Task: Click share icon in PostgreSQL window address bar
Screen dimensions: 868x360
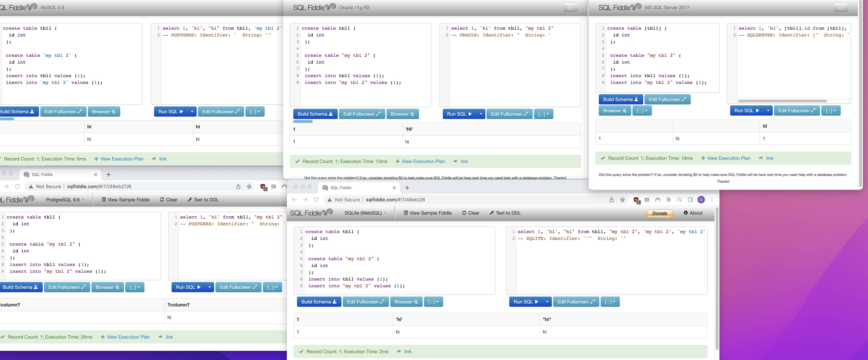Action: tap(238, 187)
